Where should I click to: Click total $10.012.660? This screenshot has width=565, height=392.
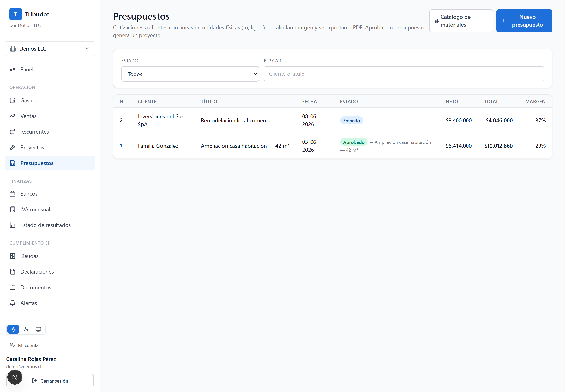pyautogui.click(x=499, y=146)
